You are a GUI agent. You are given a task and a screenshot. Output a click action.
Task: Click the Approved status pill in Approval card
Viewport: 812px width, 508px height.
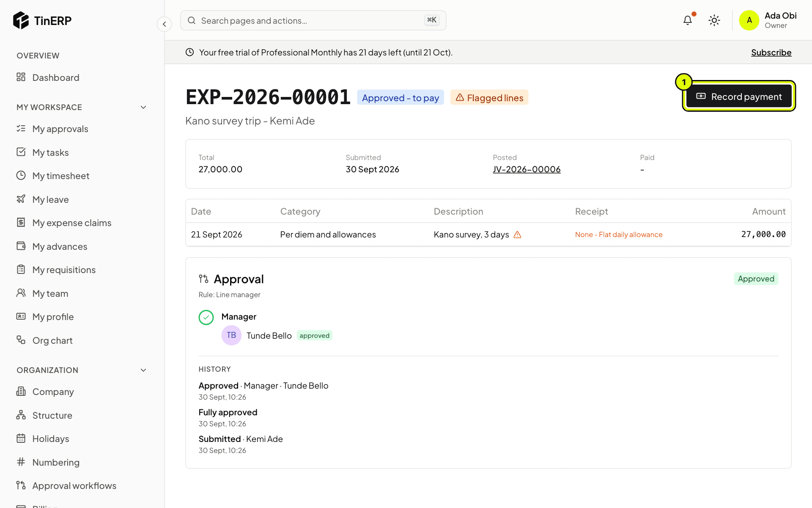point(756,279)
